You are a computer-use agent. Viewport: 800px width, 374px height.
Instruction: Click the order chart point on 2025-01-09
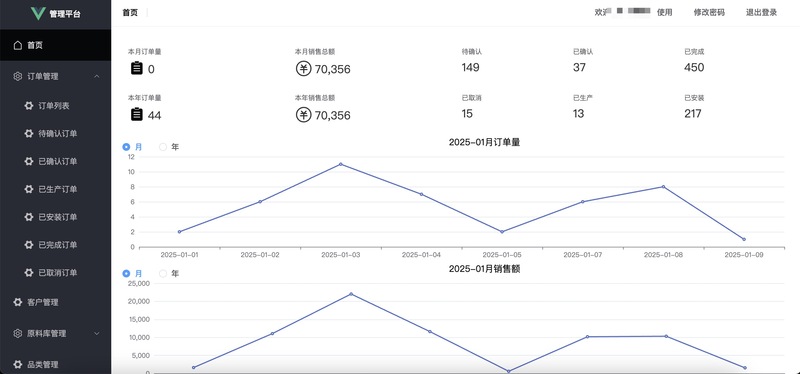click(744, 239)
